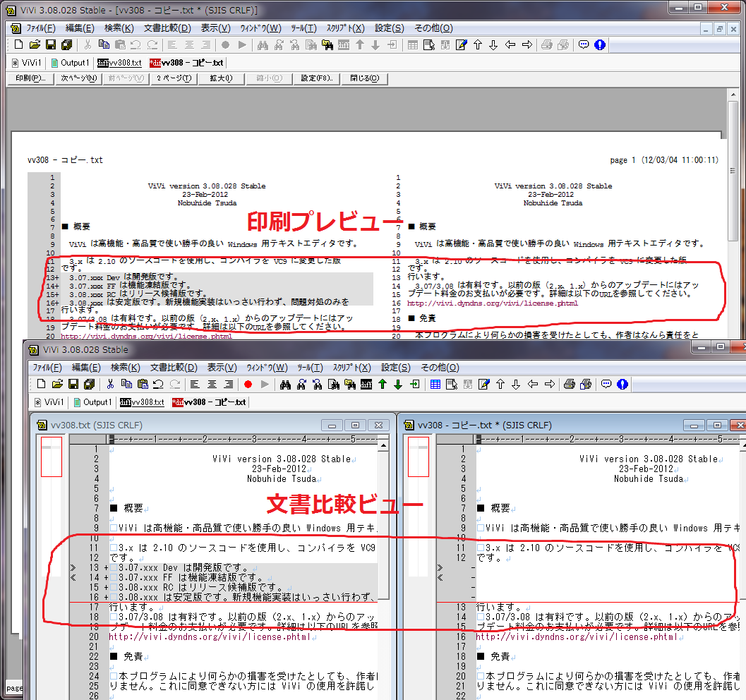Click the binoculars Find icon in the lower window toolbar
746x700 pixels.
286,385
